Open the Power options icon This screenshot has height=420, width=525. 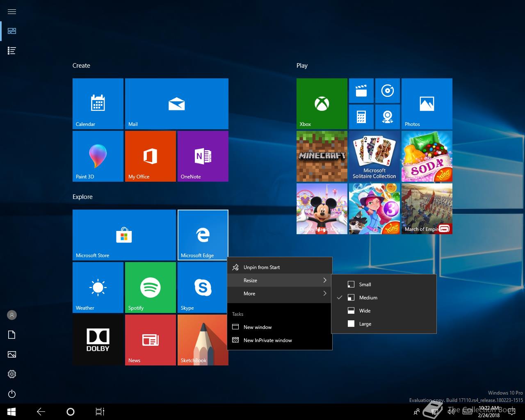[12, 394]
